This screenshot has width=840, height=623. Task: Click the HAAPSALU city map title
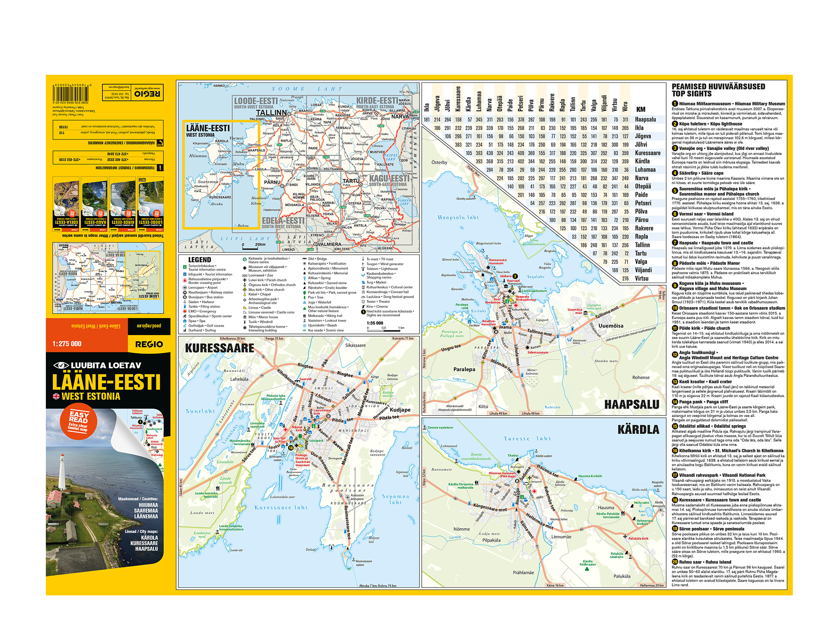tap(632, 405)
